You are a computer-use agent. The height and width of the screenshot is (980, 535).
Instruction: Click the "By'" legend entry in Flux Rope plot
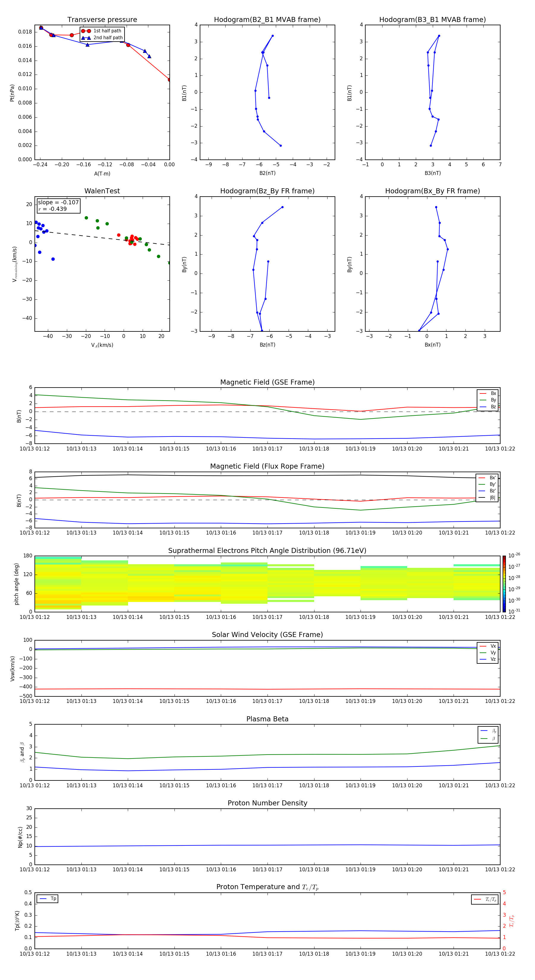pyautogui.click(x=487, y=485)
